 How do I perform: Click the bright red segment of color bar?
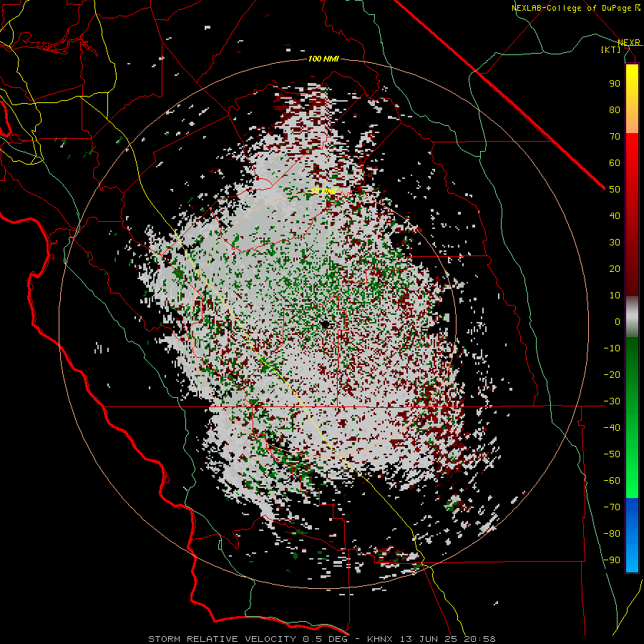[632, 150]
